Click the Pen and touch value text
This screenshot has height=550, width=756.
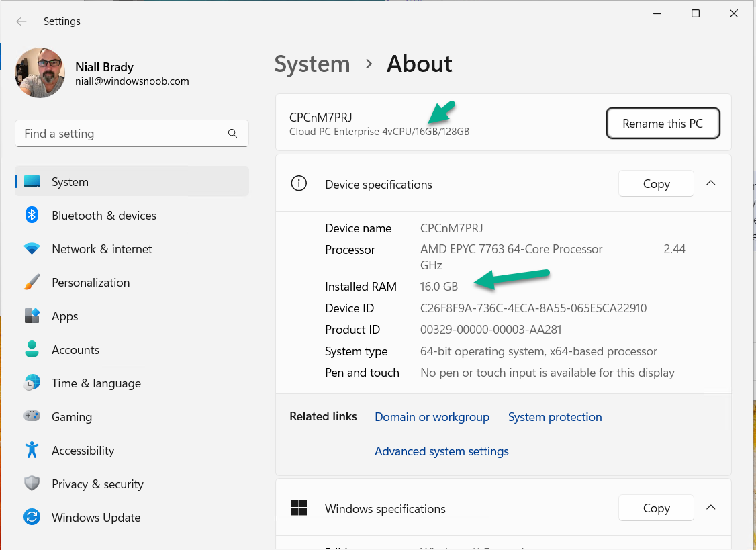(x=547, y=373)
